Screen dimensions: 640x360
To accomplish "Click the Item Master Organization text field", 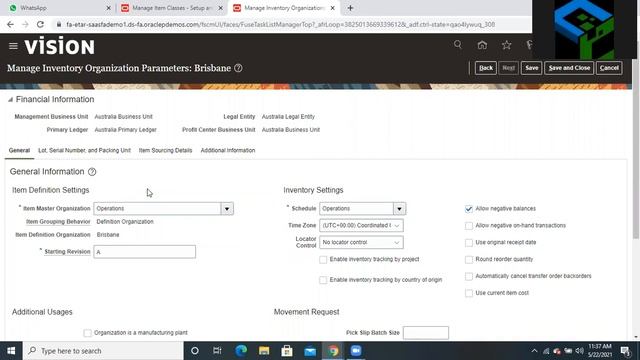I will tap(157, 209).
